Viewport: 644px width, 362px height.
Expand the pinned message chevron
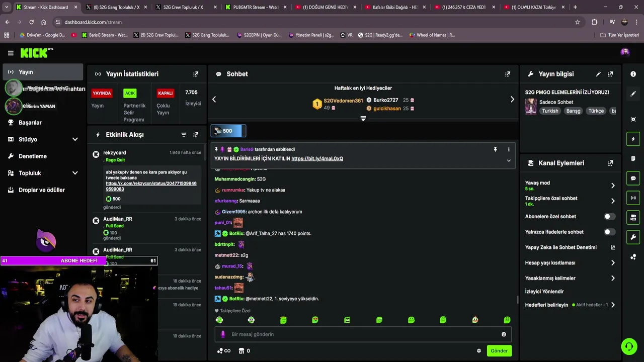(x=509, y=161)
